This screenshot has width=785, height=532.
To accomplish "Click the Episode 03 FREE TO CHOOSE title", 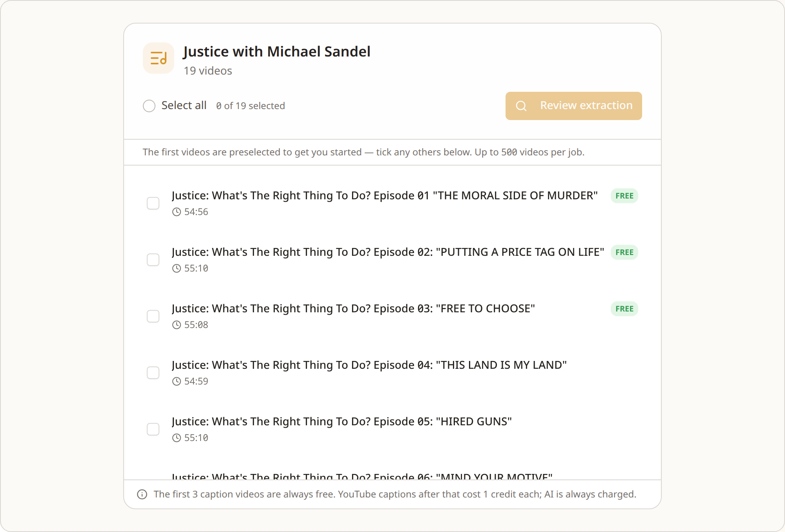I will pos(353,308).
